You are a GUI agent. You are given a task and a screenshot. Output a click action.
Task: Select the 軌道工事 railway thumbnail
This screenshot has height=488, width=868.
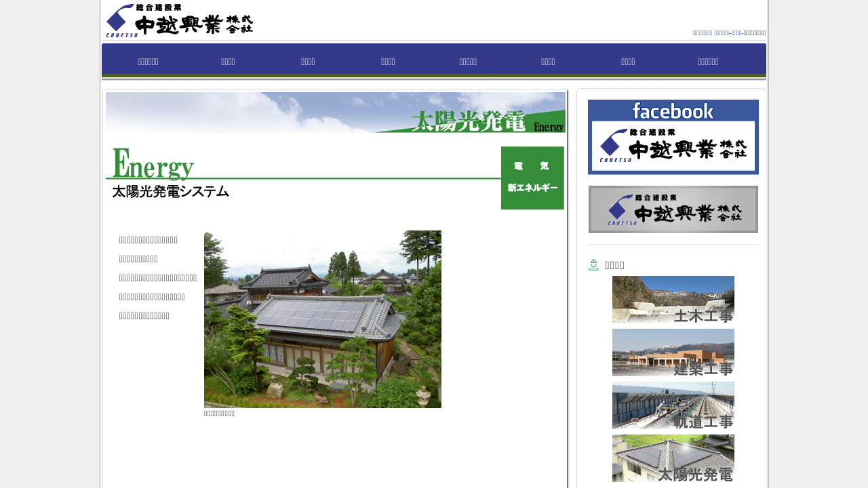pyautogui.click(x=673, y=405)
